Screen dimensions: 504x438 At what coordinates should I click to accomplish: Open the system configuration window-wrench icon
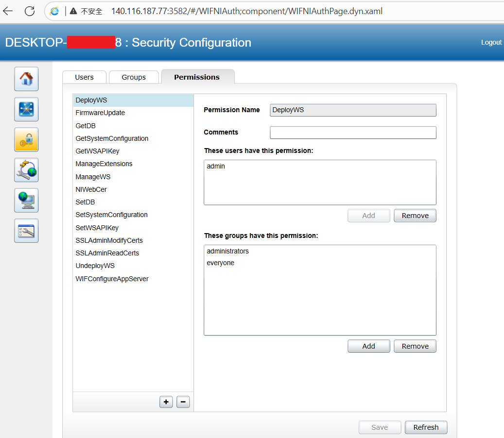[26, 231]
